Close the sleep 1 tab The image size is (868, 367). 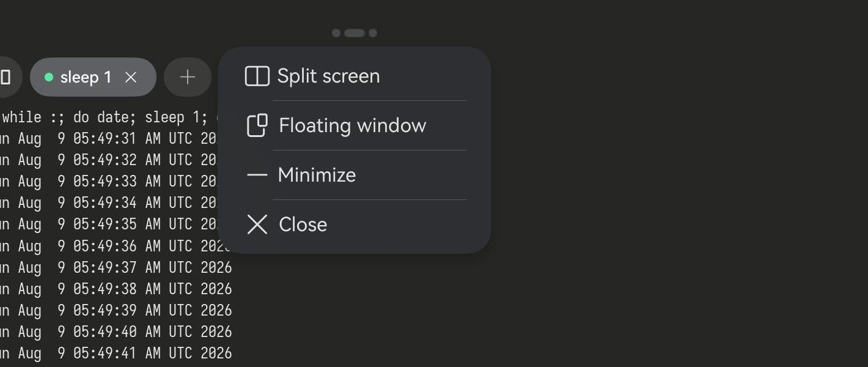pos(131,77)
